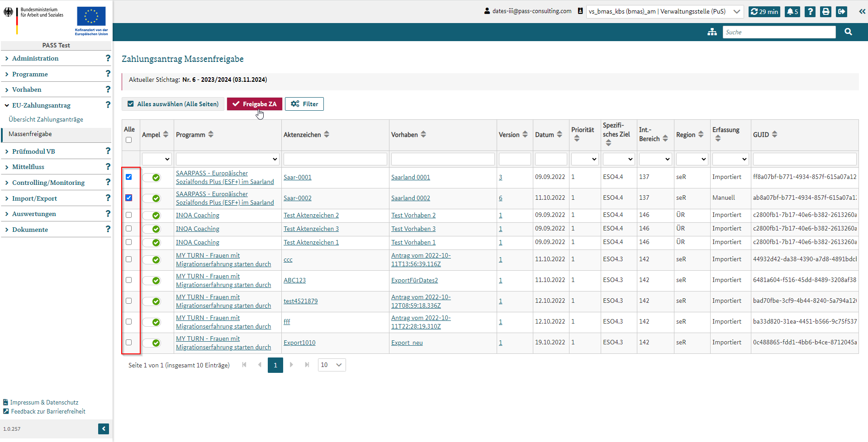Check the Test Aktenzeichen 2 row checkbox
The image size is (868, 442).
(129, 215)
